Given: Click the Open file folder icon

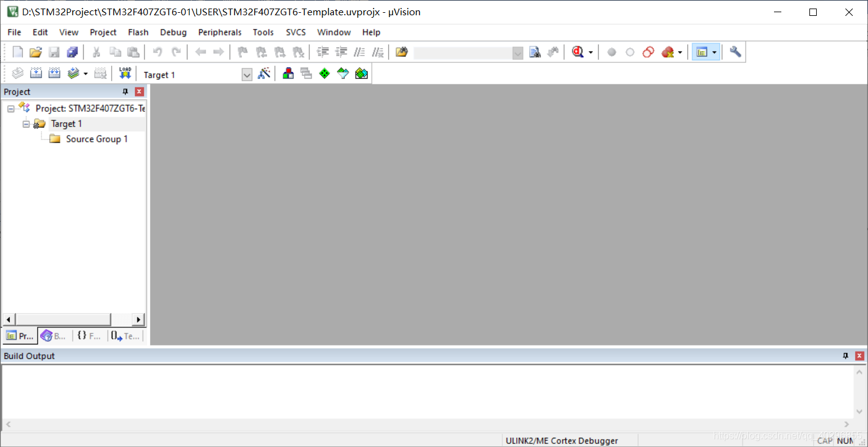Looking at the screenshot, I should click(36, 52).
